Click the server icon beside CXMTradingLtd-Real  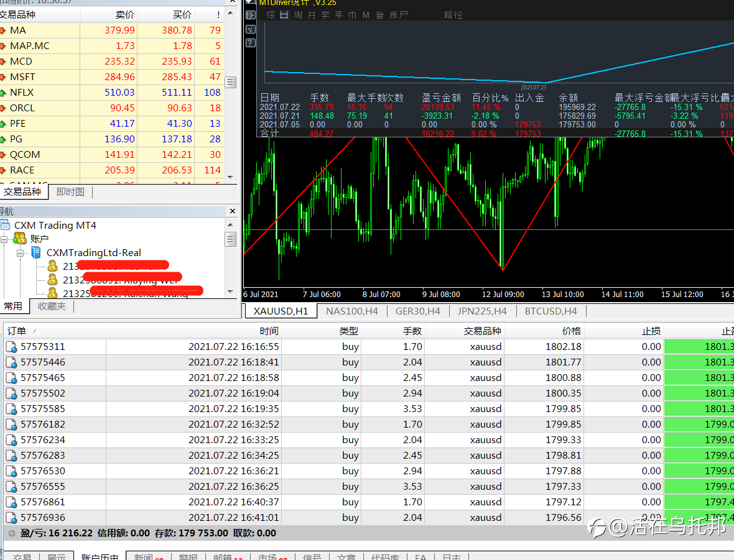coord(36,252)
